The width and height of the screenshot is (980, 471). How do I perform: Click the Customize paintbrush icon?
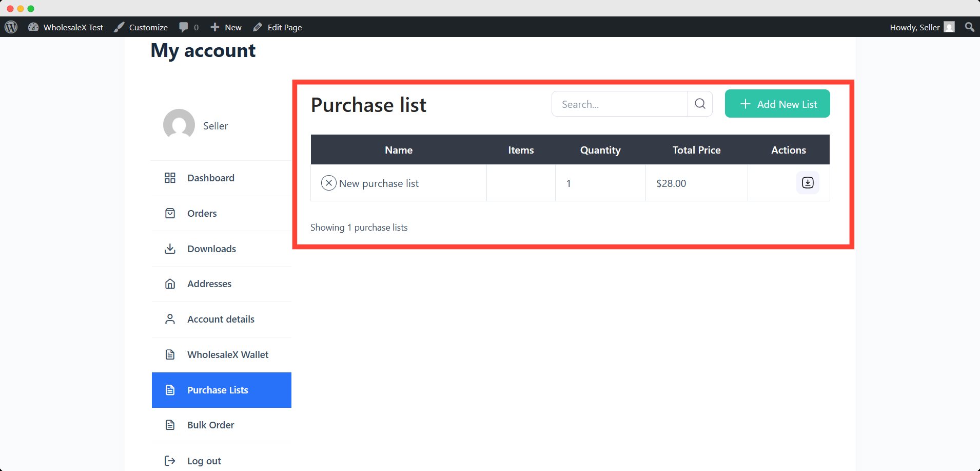tap(119, 27)
